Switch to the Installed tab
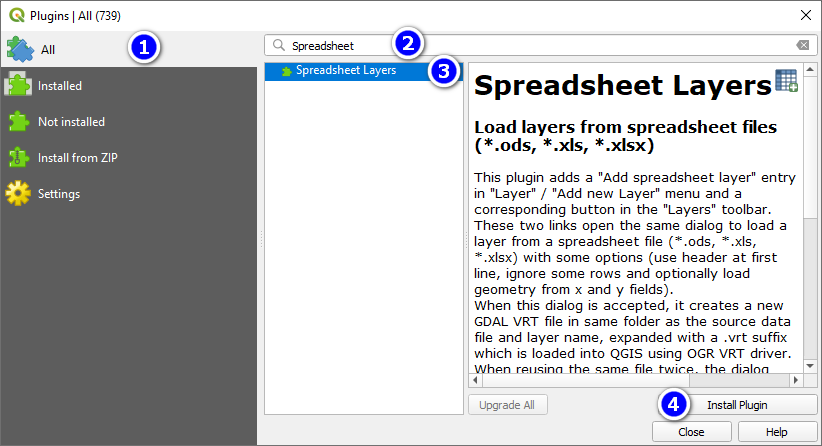Viewport: 822px width, 446px height. pyautogui.click(x=129, y=85)
